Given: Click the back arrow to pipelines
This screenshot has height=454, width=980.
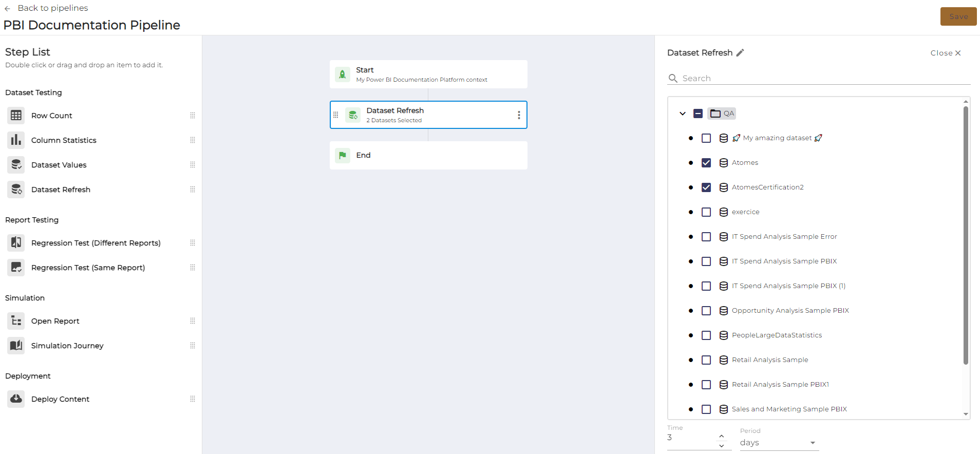Looking at the screenshot, I should pyautogui.click(x=7, y=8).
